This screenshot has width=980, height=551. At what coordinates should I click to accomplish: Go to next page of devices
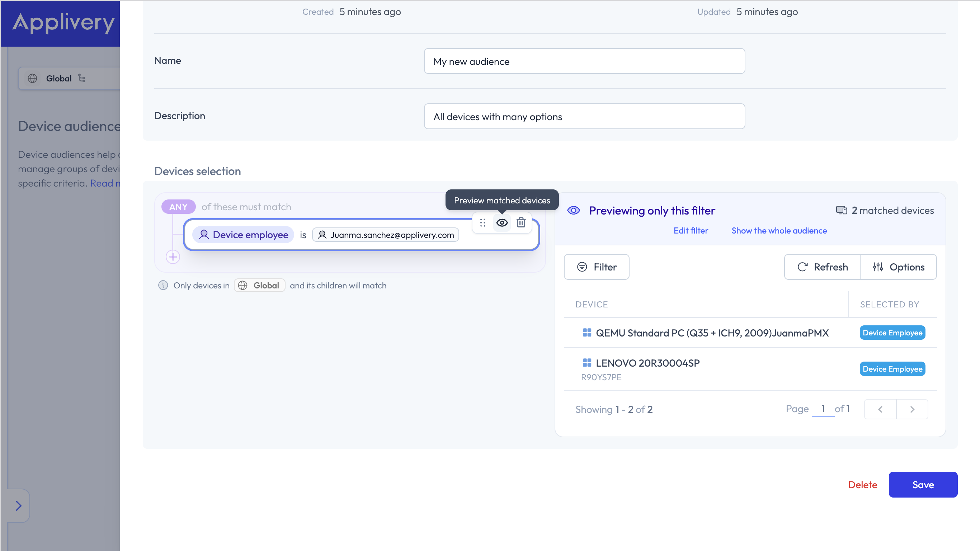coord(912,409)
